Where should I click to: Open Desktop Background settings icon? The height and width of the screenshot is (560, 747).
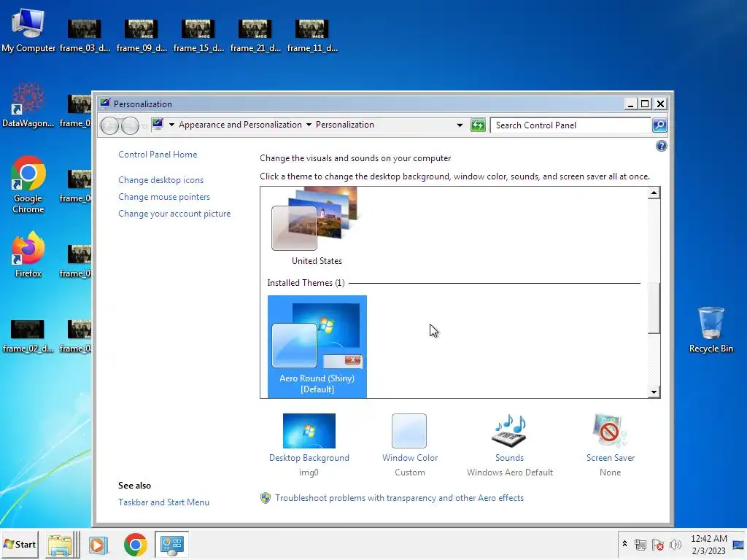[x=309, y=430]
